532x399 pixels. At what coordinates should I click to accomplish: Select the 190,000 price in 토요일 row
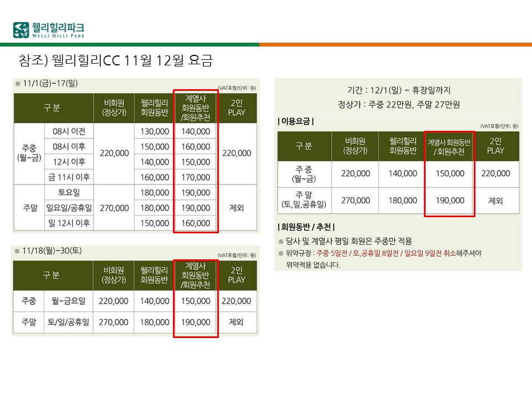click(196, 192)
